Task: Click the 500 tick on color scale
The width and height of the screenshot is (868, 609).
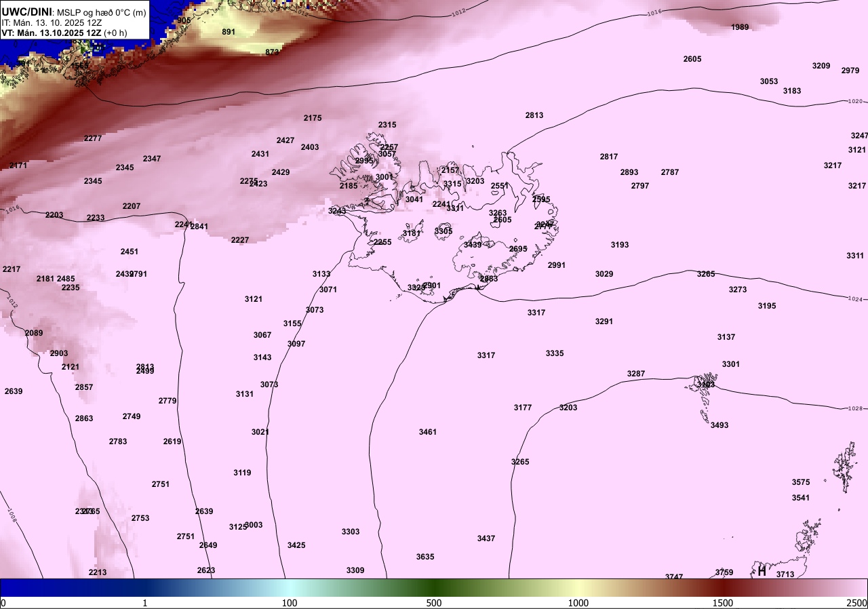Action: pos(434,603)
